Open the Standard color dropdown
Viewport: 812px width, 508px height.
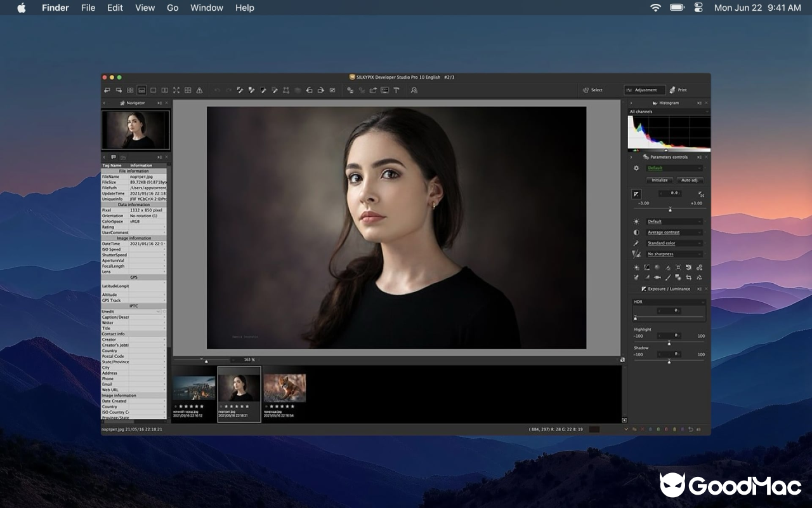674,243
